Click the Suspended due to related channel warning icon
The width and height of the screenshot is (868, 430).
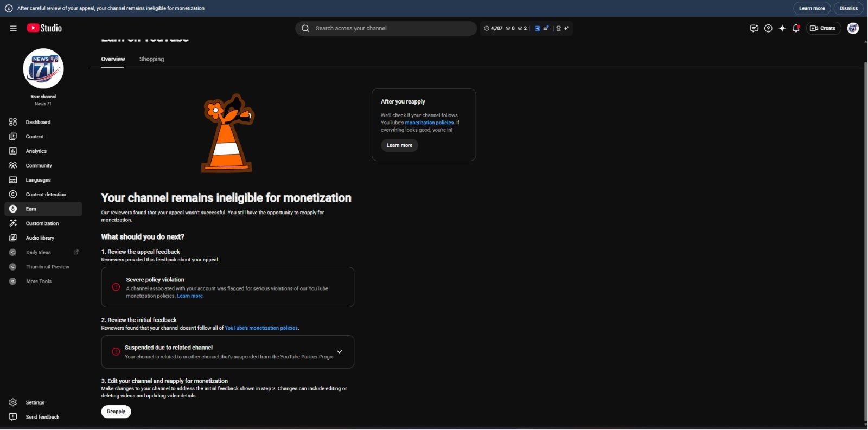116,352
